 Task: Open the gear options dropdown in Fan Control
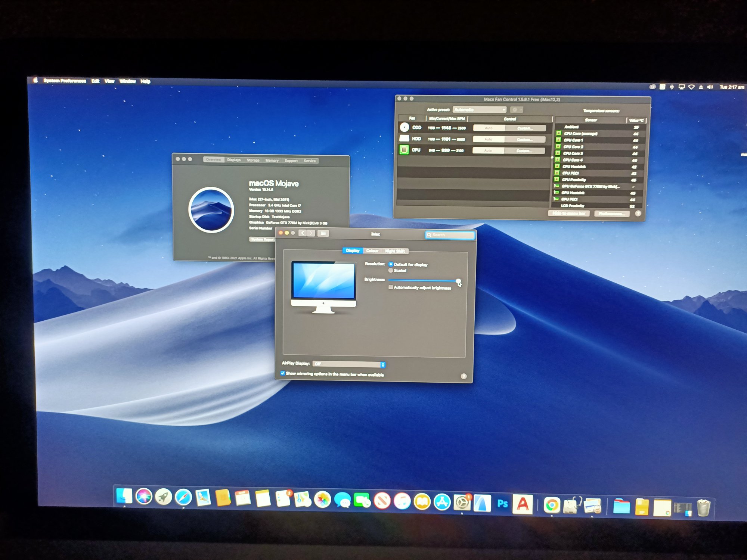click(x=516, y=110)
